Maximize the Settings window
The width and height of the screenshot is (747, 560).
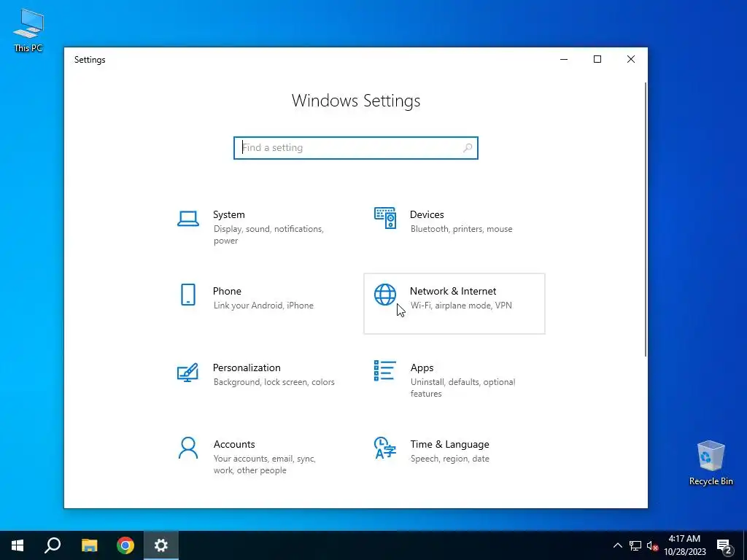click(x=597, y=59)
